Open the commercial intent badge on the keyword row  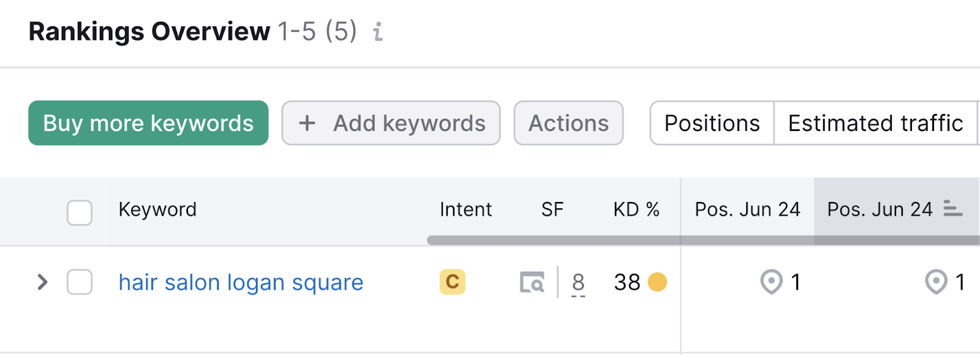pos(451,282)
